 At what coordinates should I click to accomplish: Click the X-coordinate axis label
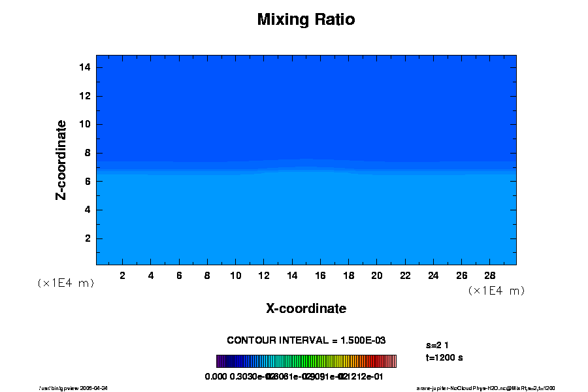tap(306, 308)
